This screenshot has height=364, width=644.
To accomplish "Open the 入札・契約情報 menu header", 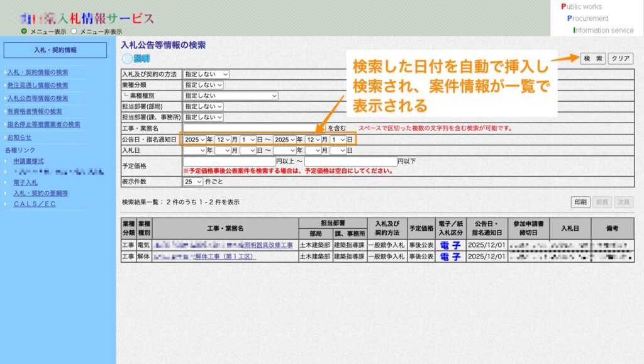I will click(x=55, y=50).
